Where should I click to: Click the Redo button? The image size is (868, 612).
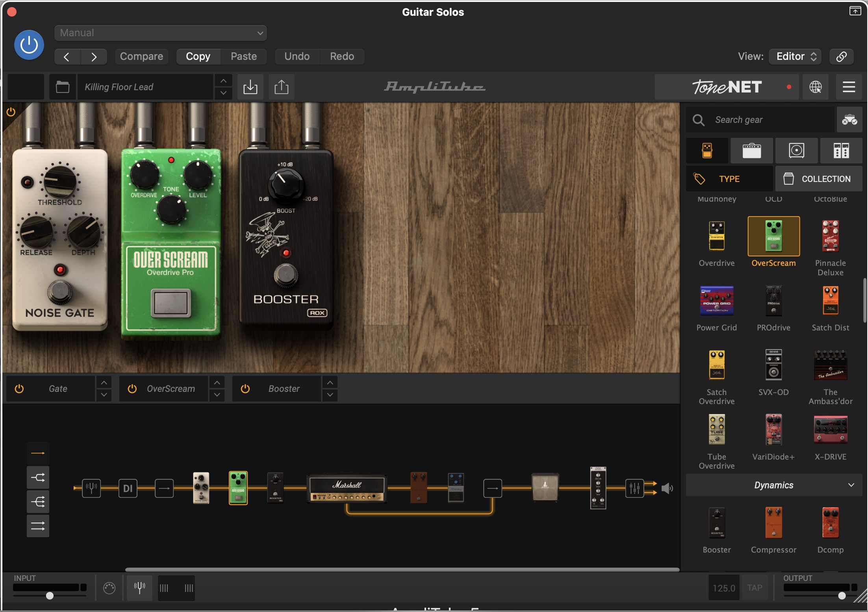click(342, 56)
